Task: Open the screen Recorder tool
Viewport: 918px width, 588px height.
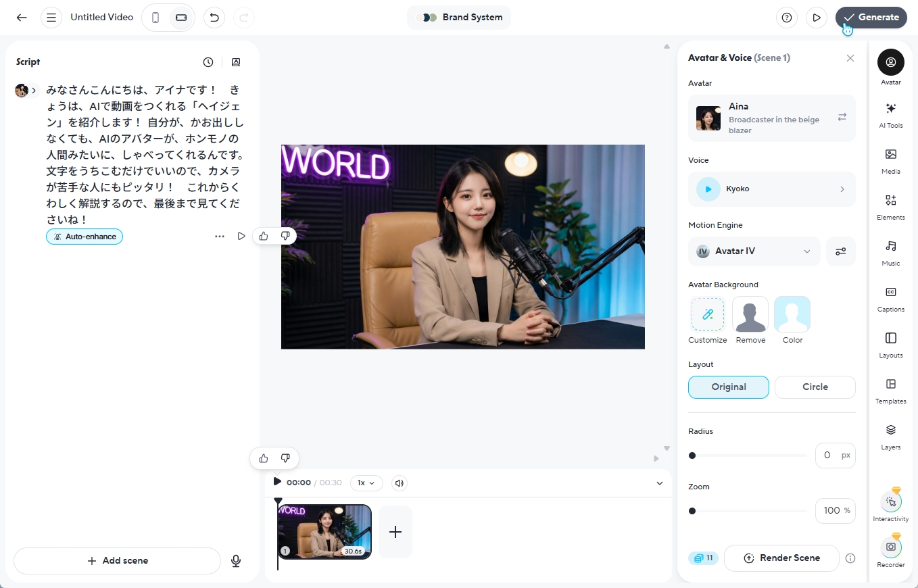Action: (890, 550)
